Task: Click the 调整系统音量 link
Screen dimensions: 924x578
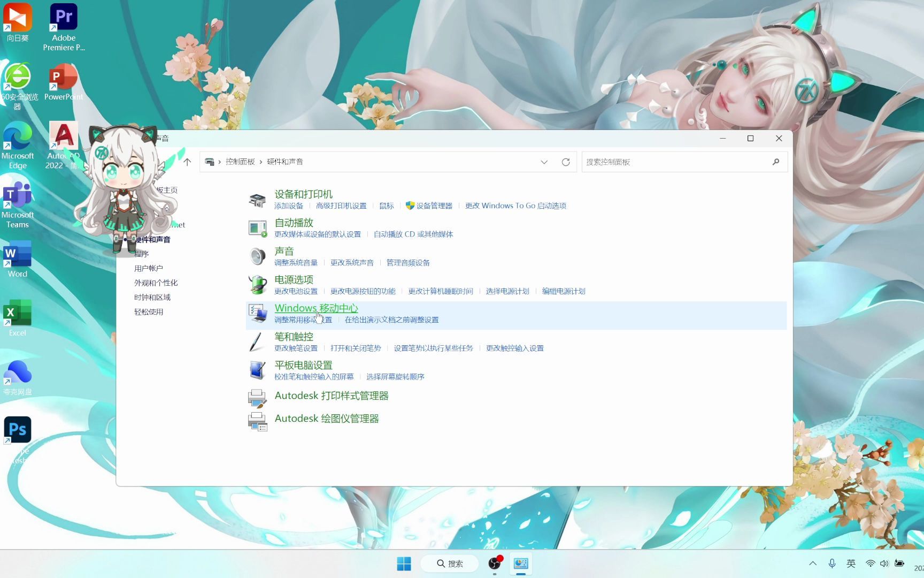Action: tap(296, 263)
